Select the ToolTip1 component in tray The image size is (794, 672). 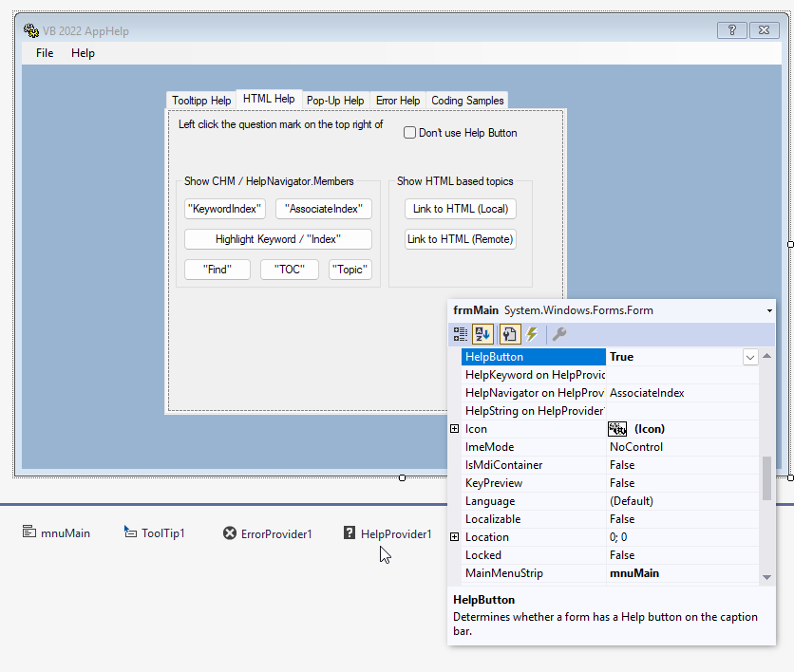[155, 533]
